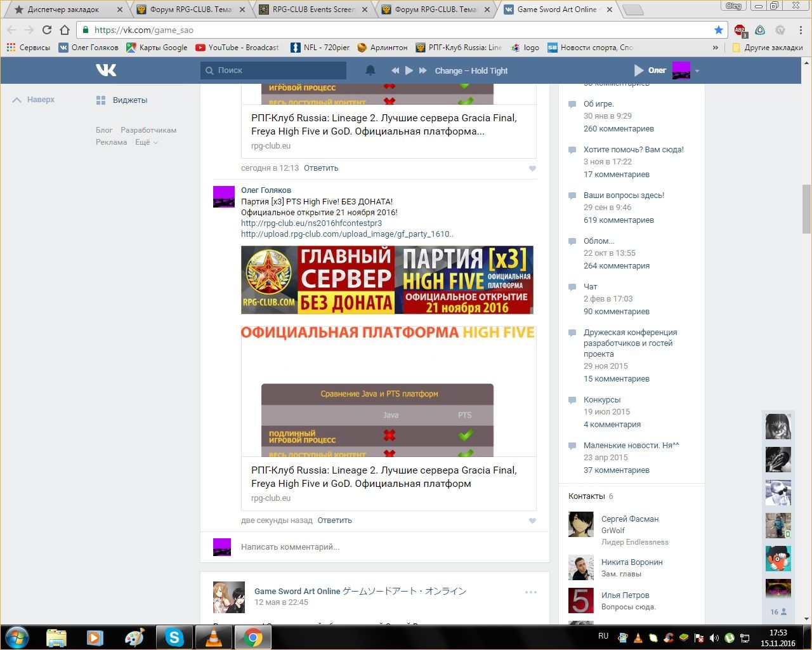Open the Виджеты menu item
The image size is (812, 650).
tap(129, 100)
